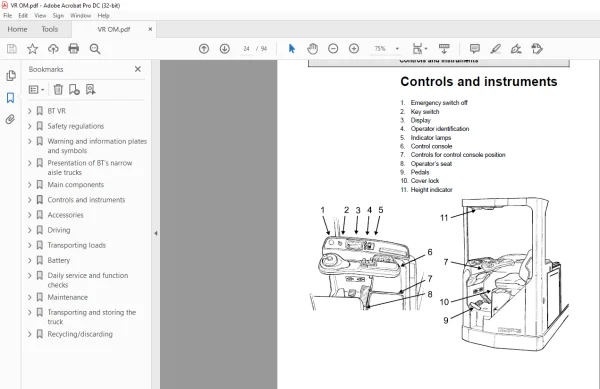Open the Help menu
This screenshot has height=389, width=600.
tap(103, 16)
